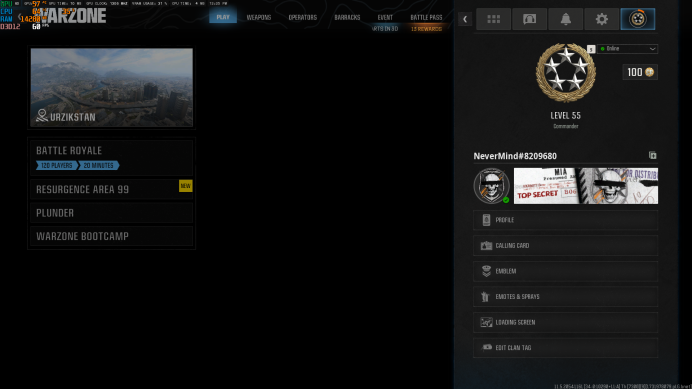
Task: Open the notifications bell icon
Action: tap(565, 19)
